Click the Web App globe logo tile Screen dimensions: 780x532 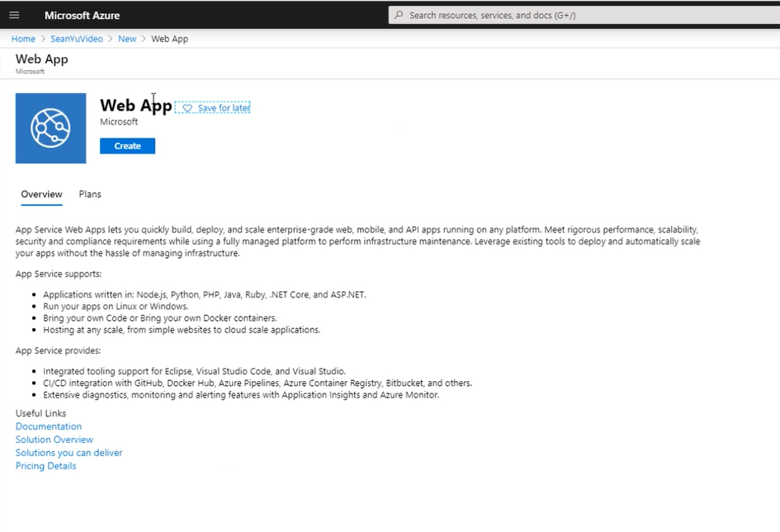click(x=50, y=129)
